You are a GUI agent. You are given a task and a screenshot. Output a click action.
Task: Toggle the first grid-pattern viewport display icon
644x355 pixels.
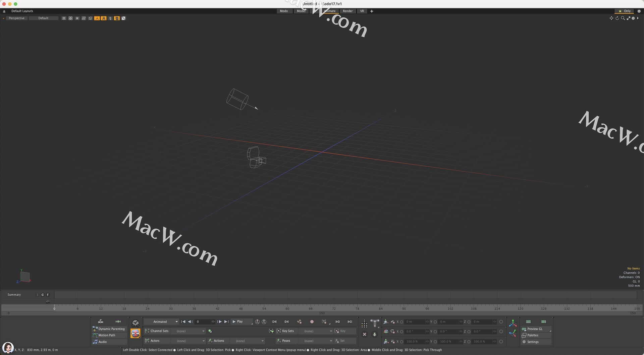[x=64, y=18]
